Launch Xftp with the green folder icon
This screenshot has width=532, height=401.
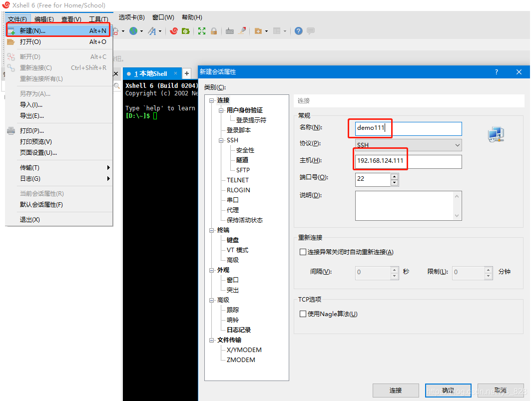click(x=186, y=31)
